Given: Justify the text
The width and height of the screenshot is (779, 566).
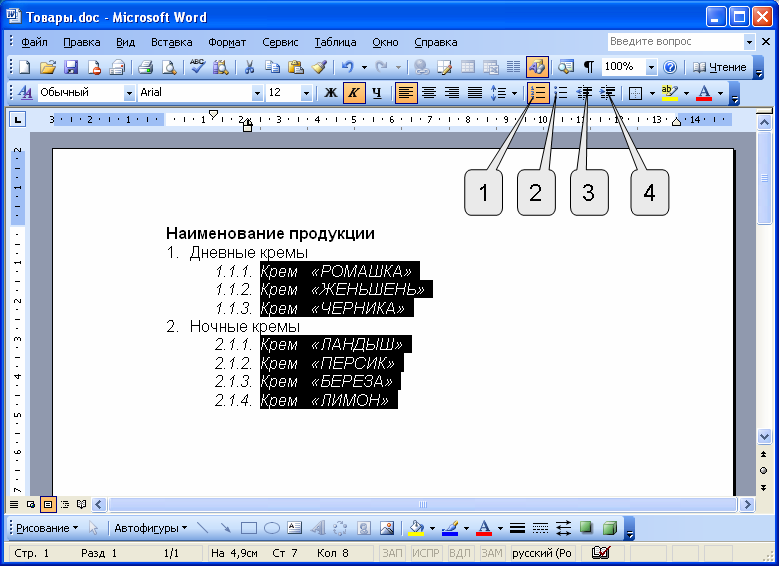Looking at the screenshot, I should (475, 93).
